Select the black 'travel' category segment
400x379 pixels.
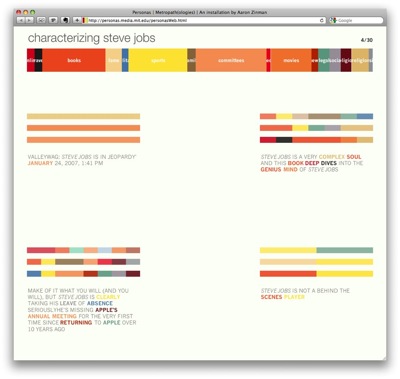click(x=38, y=60)
